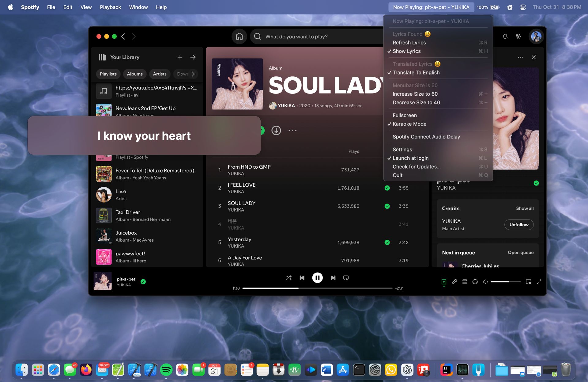
Task: Toggle the now playing view icon
Action: coord(444,281)
